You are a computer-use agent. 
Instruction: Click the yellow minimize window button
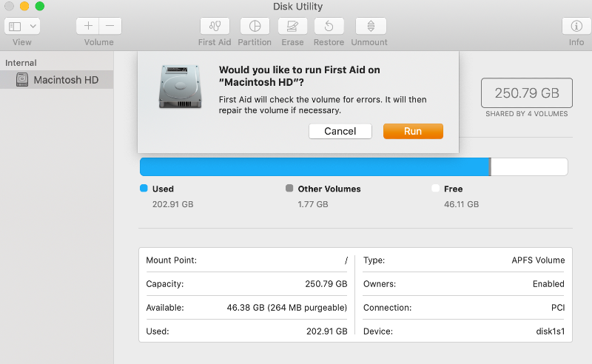pyautogui.click(x=24, y=6)
